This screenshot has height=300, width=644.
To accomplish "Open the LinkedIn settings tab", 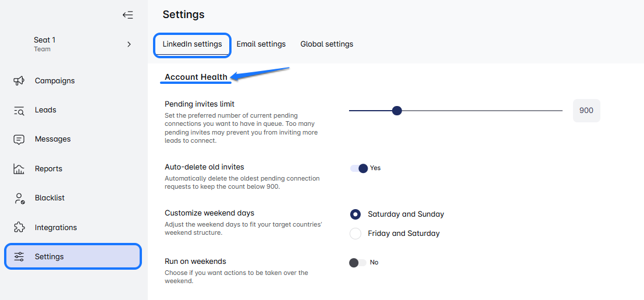I will click(193, 44).
